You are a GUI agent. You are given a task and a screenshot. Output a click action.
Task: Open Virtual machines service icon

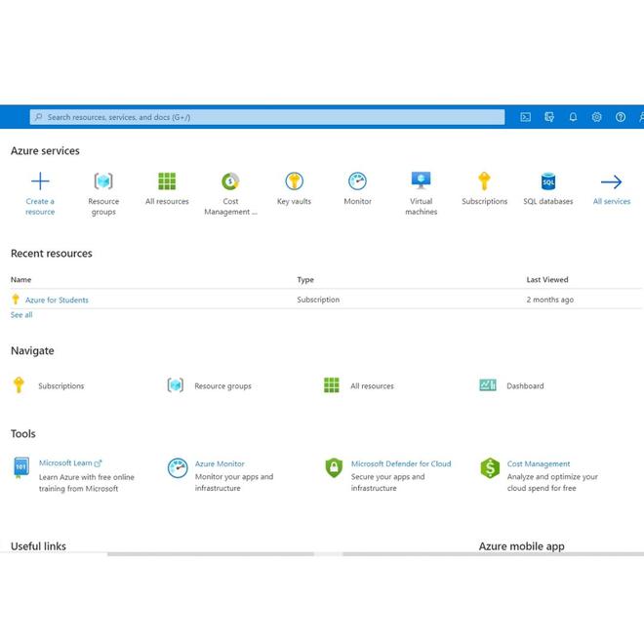(421, 181)
